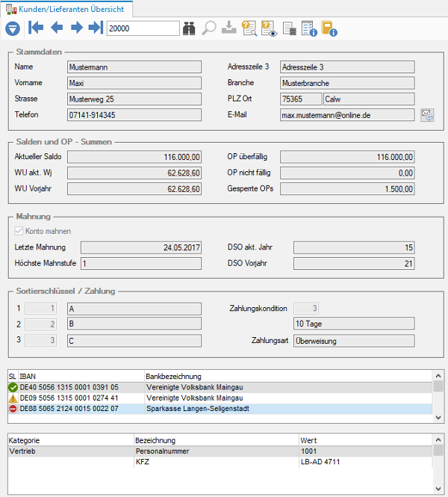Click the Zahlungskondition number field 3
Image resolution: width=448 pixels, height=497 pixels.
pos(306,308)
